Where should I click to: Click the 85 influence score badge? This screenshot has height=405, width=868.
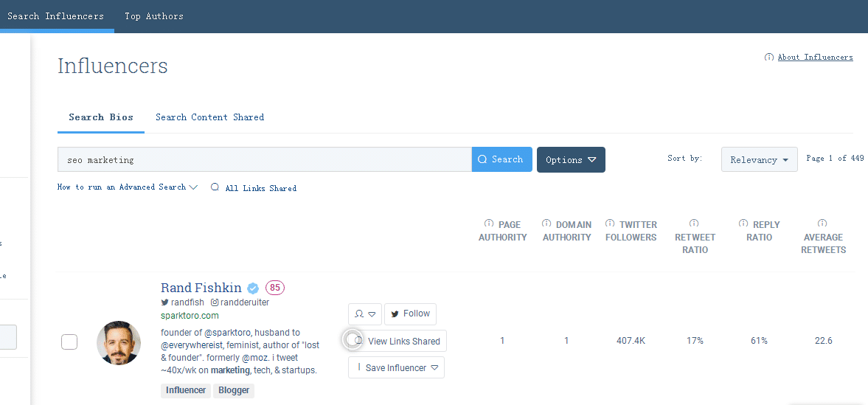point(275,288)
